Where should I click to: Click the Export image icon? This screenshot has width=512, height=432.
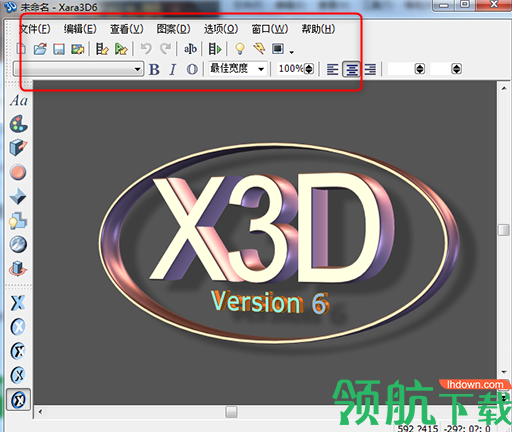[x=78, y=49]
